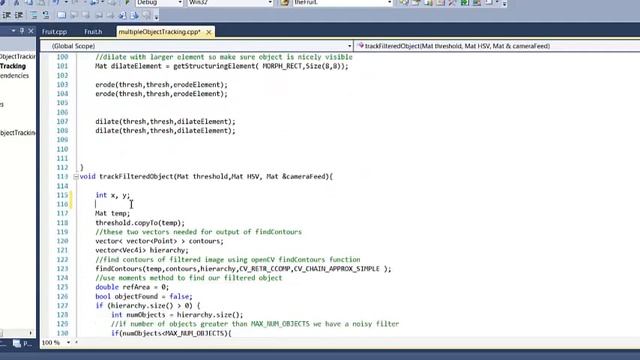Click 'double refArea = 0;' line
The height and width of the screenshot is (360, 640).
(x=132, y=287)
